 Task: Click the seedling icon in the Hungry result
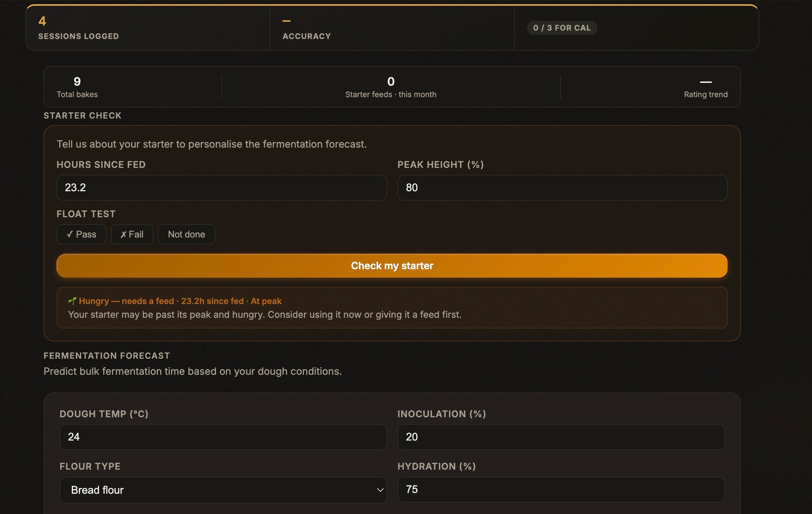point(72,301)
